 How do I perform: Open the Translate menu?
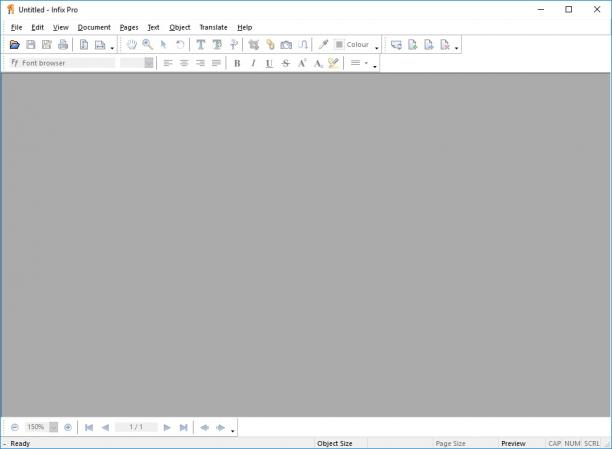point(213,27)
